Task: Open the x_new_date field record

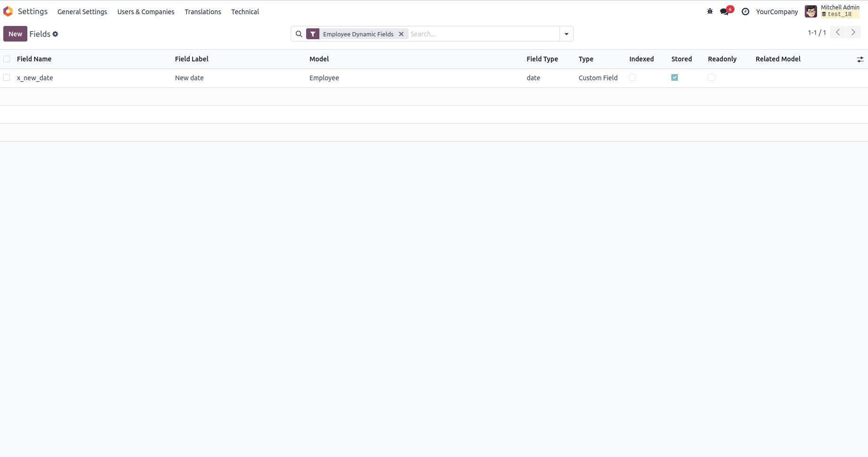Action: 35,78
